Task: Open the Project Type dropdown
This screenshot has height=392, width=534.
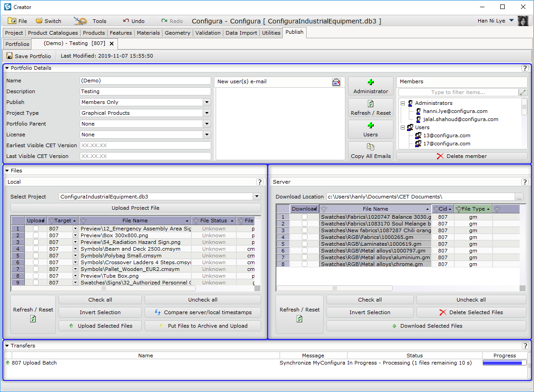Action: click(x=207, y=113)
